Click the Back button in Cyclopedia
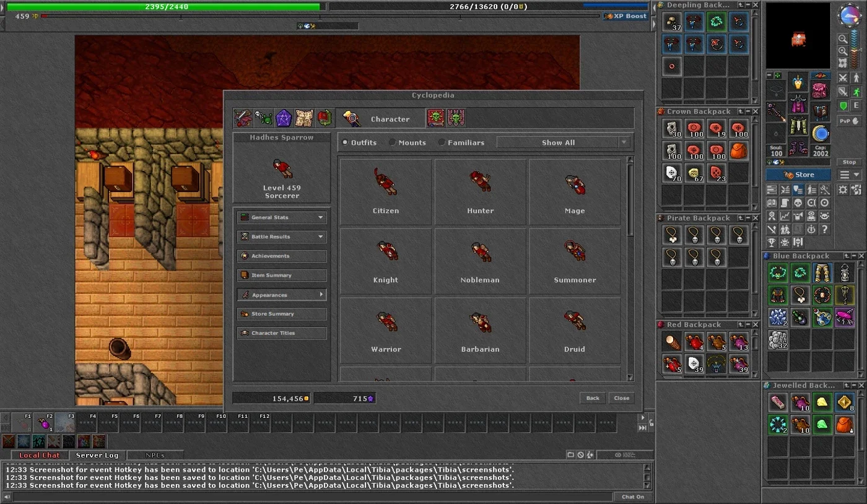The width and height of the screenshot is (867, 504). pos(593,398)
